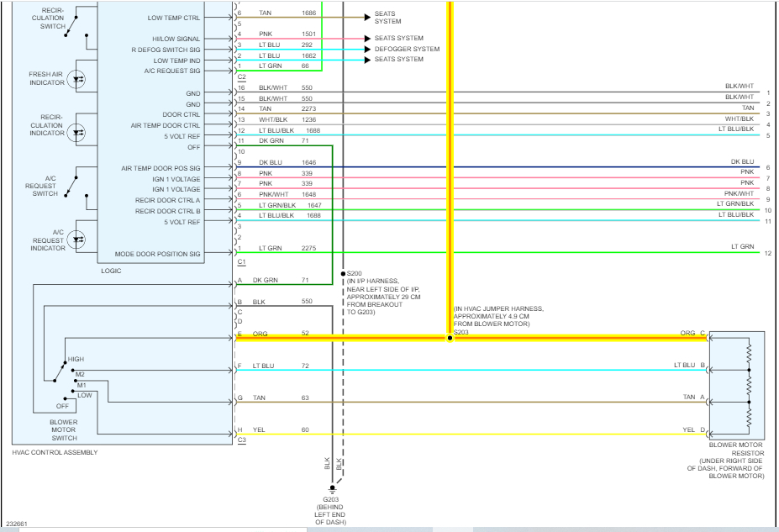Click the C2 connector label
The height and width of the screenshot is (532, 779).
point(241,76)
